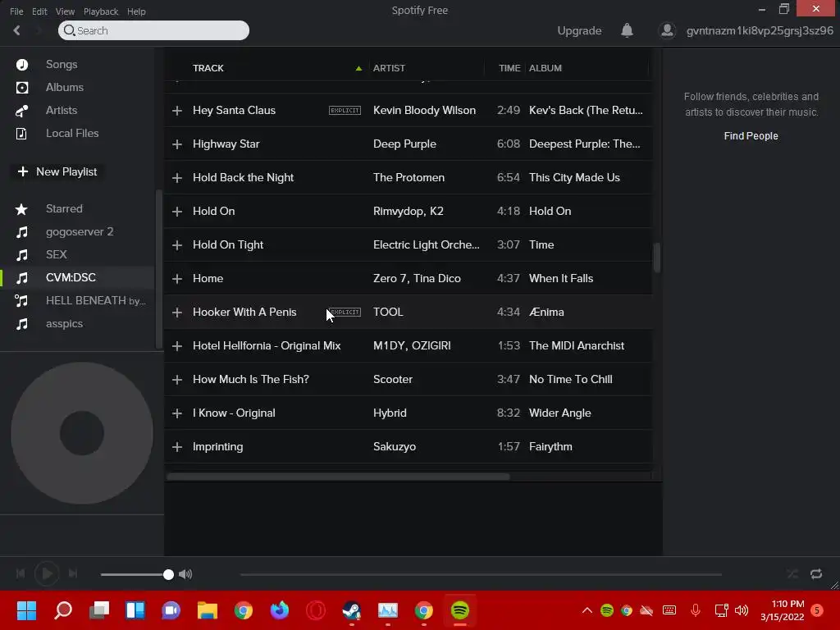Viewport: 840px width, 630px height.
Task: Click the user profile avatar icon
Action: coord(667,30)
